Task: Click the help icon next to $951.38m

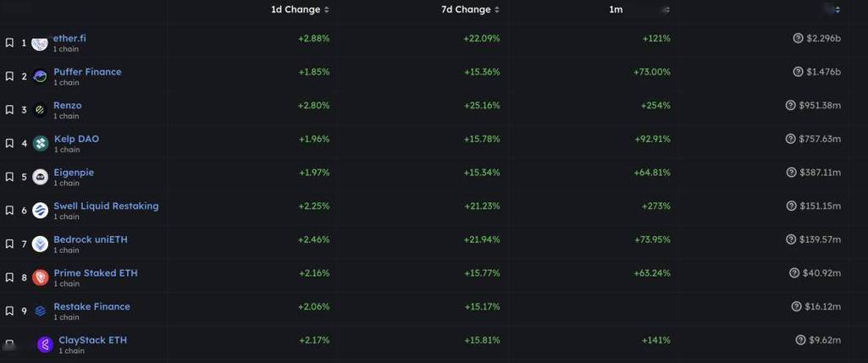Action: click(x=791, y=106)
